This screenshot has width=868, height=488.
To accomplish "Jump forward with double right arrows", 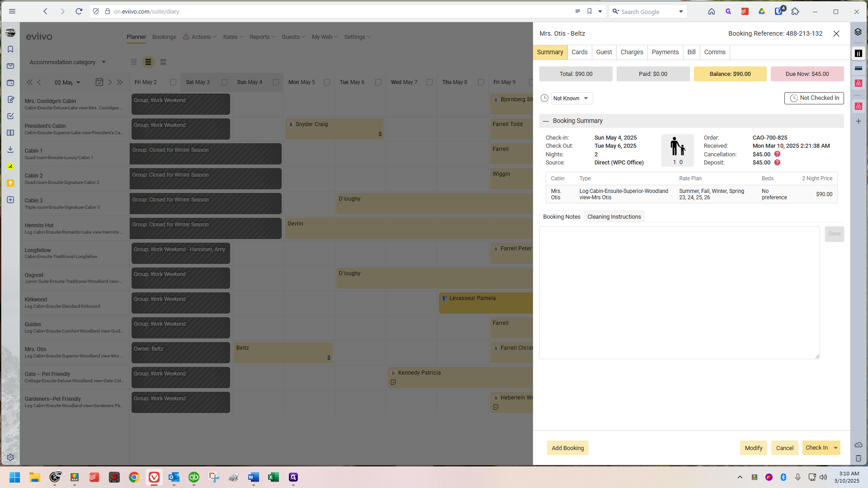I will coord(120,82).
